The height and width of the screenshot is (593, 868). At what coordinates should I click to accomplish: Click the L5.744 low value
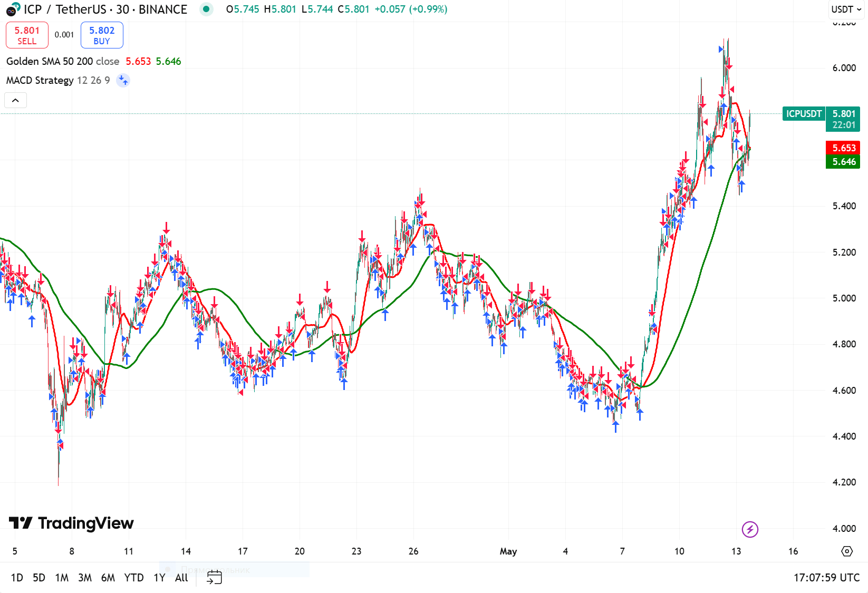[x=317, y=9]
